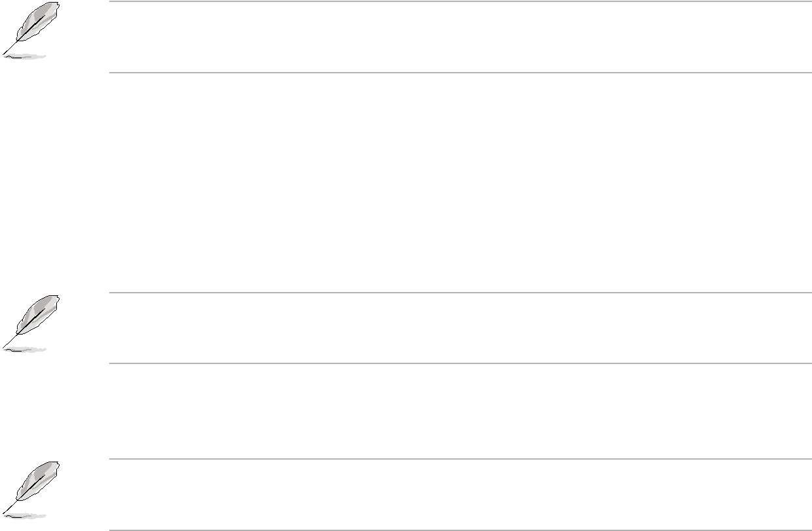
Task: Click the upper rule of the middle note
Action: (x=460, y=293)
